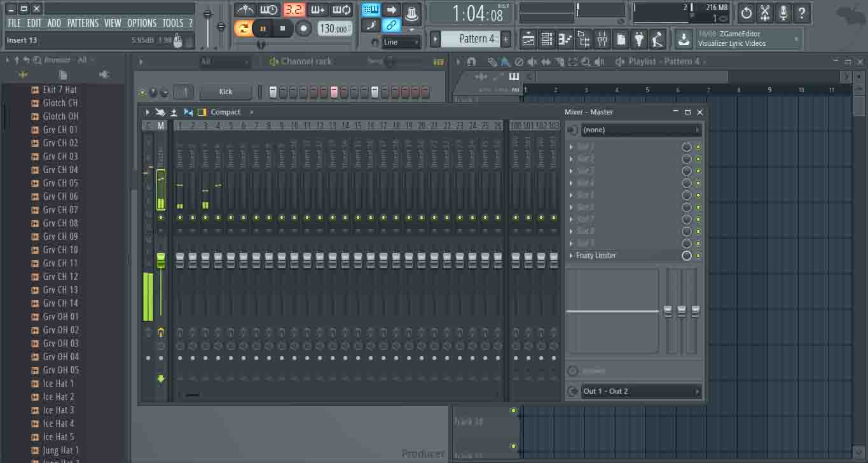The image size is (868, 463).
Task: Click the Master track volume fader
Action: pyautogui.click(x=161, y=259)
